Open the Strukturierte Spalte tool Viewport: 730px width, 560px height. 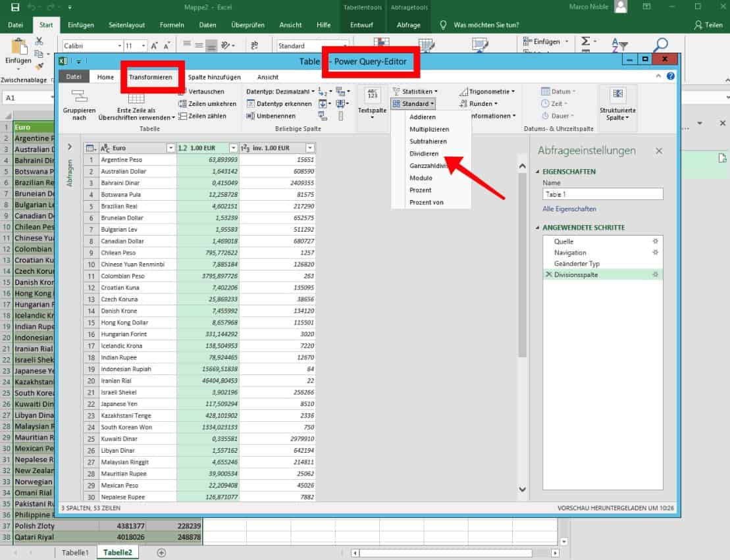[x=618, y=103]
